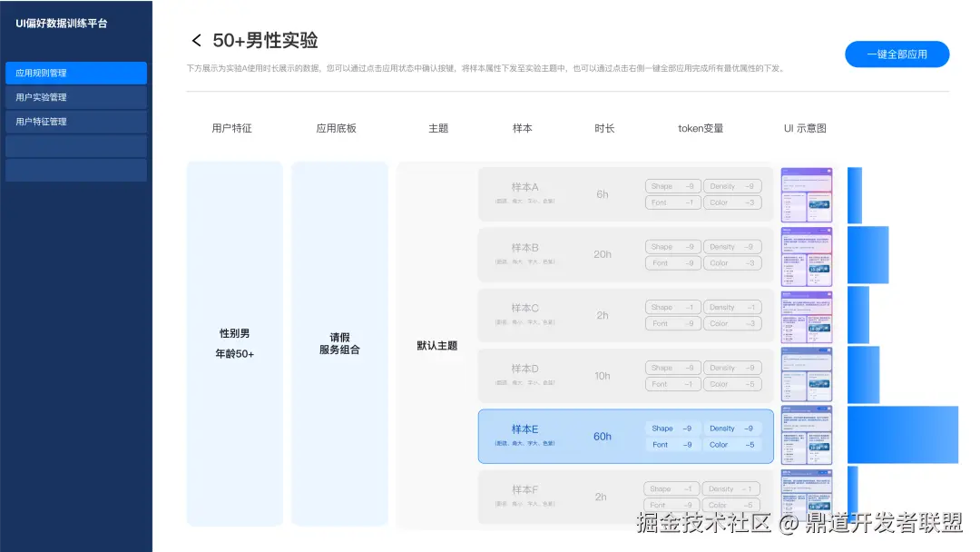Viewport: 980px width, 552px height.
Task: Click the 样本E preview thumbnail
Action: [806, 436]
